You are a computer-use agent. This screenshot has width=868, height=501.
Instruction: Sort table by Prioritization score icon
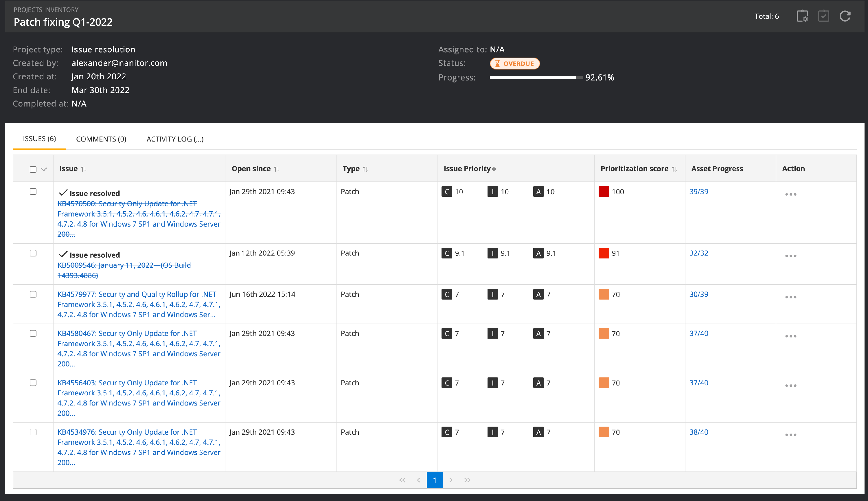(674, 169)
